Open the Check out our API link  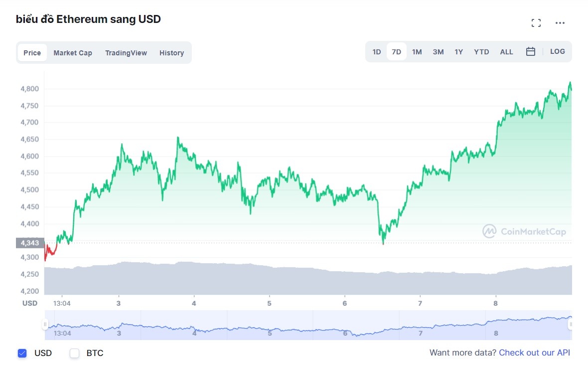[x=534, y=353]
